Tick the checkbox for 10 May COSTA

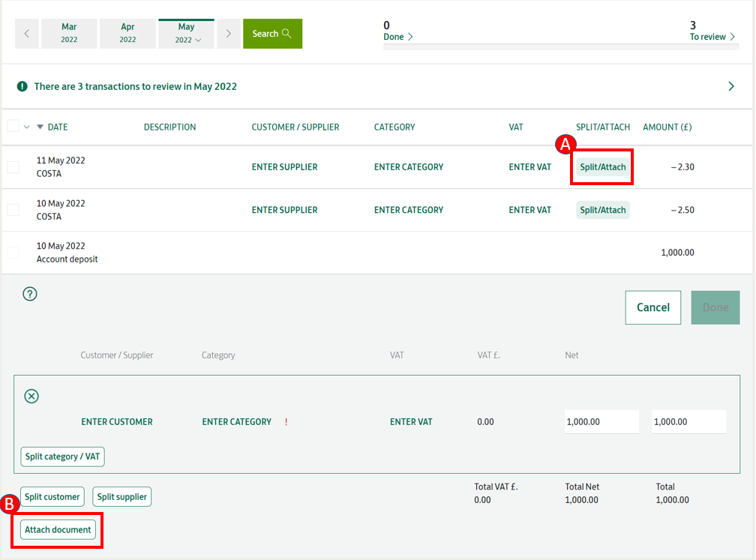coord(13,210)
